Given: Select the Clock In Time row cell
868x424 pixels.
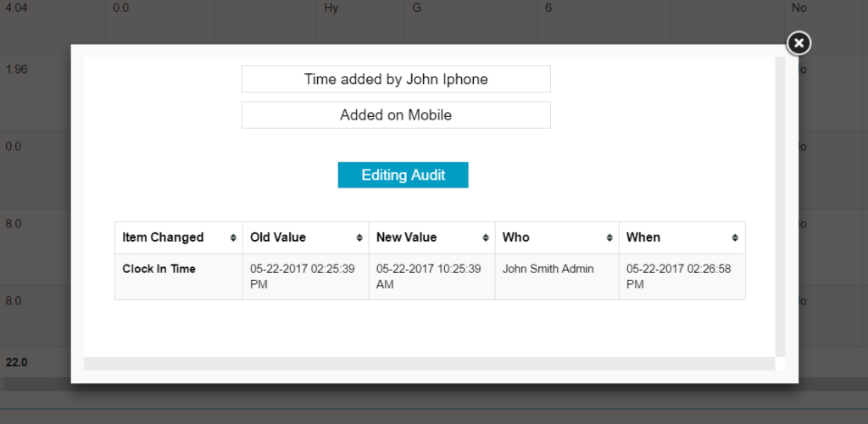Looking at the screenshot, I should pyautogui.click(x=159, y=270).
